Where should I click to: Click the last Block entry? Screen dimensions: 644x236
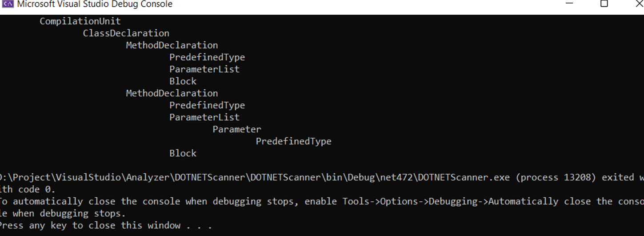183,153
